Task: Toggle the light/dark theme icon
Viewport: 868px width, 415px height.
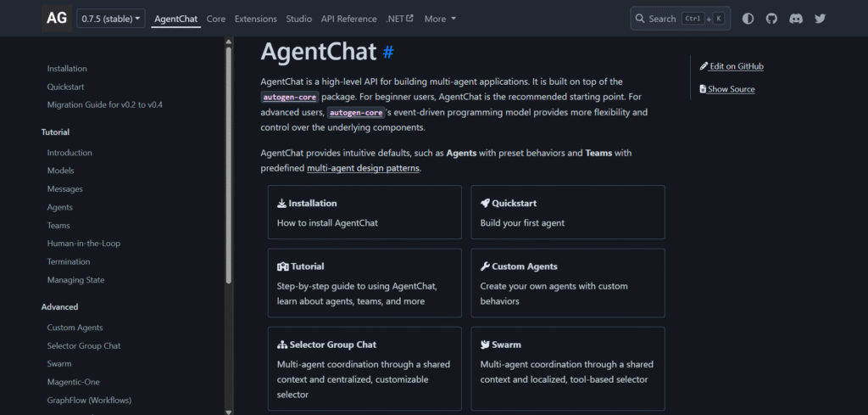Action: point(748,19)
